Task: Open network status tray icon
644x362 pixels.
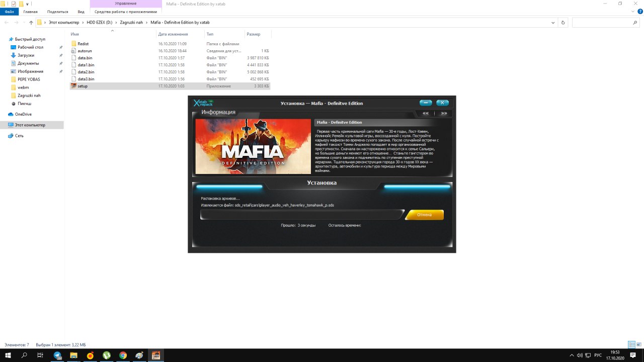Action: tap(587, 355)
